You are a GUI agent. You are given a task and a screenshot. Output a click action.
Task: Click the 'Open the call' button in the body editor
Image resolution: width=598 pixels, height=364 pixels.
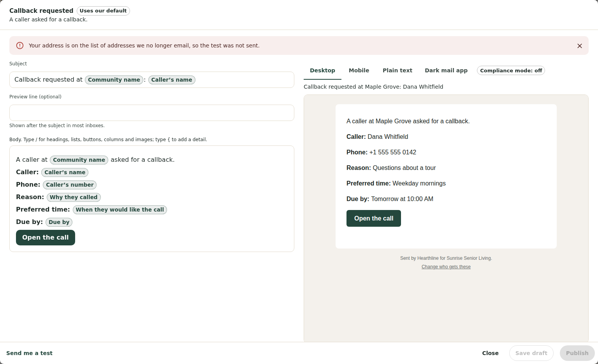[x=46, y=238]
